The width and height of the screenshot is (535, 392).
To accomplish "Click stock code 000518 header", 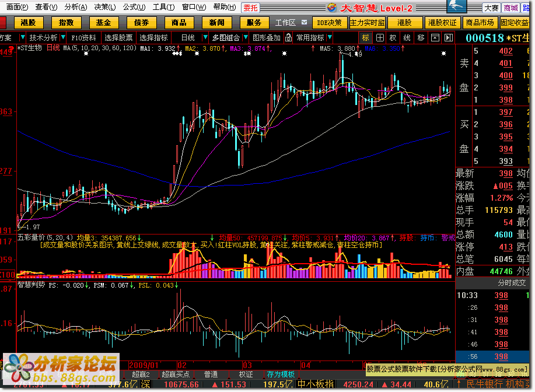I will 485,38.
